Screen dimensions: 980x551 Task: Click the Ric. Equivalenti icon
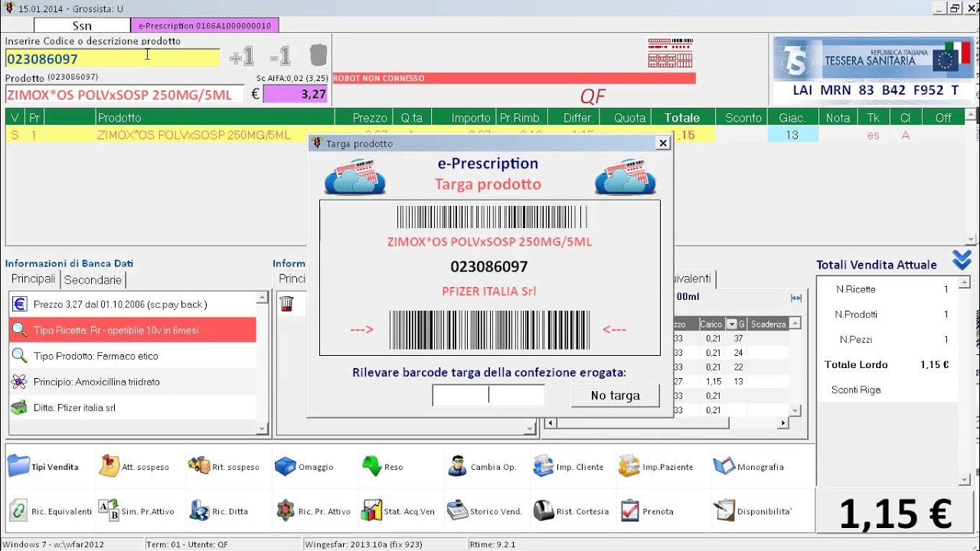18,510
